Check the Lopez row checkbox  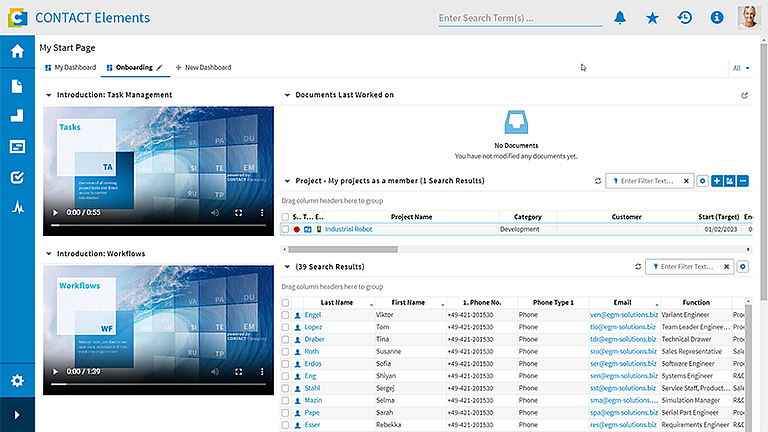(x=285, y=327)
